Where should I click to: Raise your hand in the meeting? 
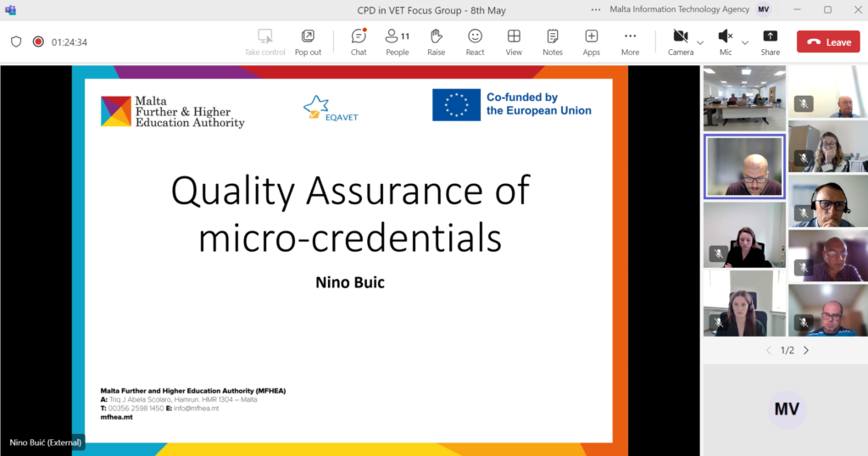point(436,42)
